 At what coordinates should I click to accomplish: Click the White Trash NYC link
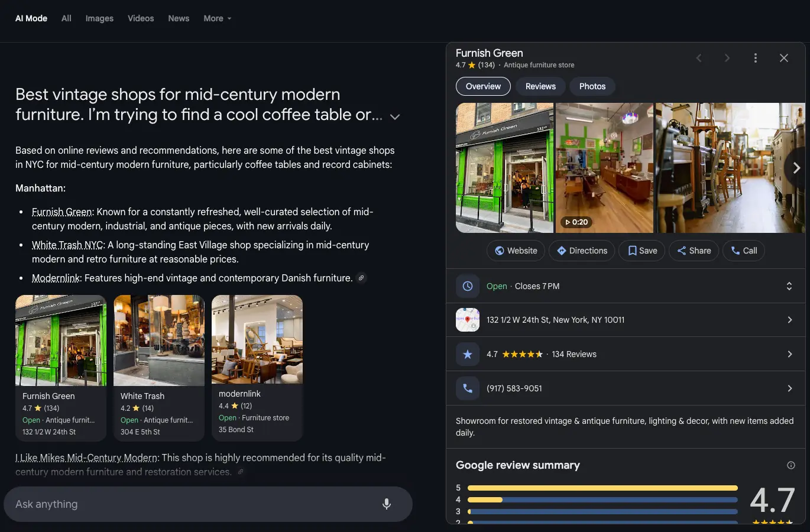(x=67, y=245)
